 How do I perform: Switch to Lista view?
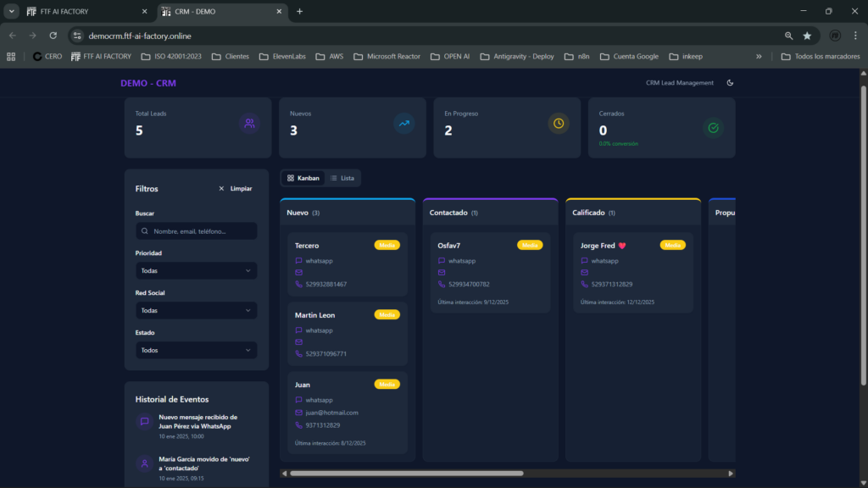[x=342, y=178]
